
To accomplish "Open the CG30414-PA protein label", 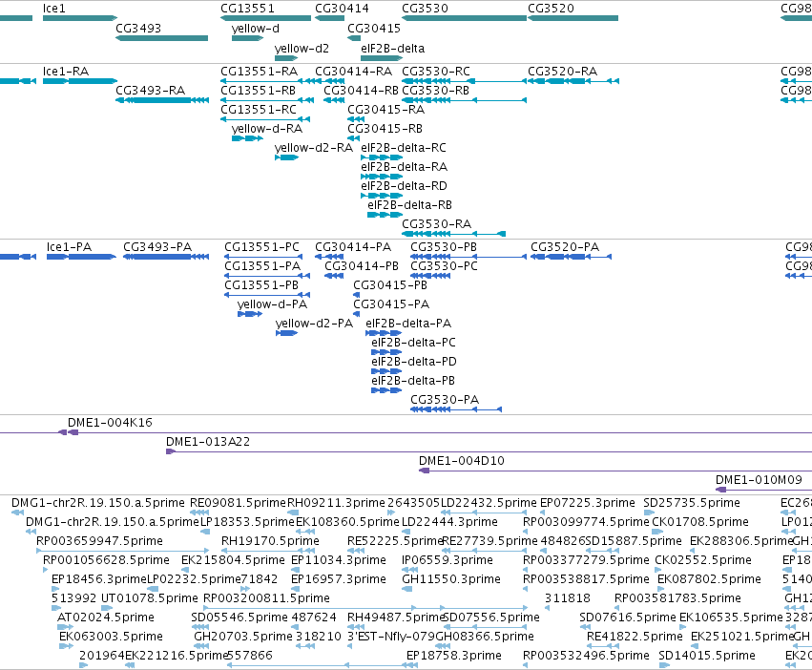I will click(x=353, y=247).
